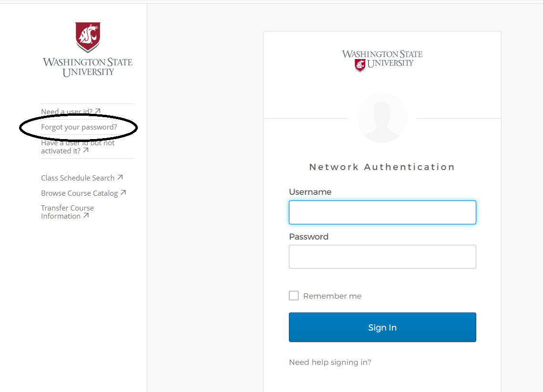The height and width of the screenshot is (392, 543).
Task: Click the WSU cougar shield logo in sidebar
Action: pyautogui.click(x=88, y=37)
